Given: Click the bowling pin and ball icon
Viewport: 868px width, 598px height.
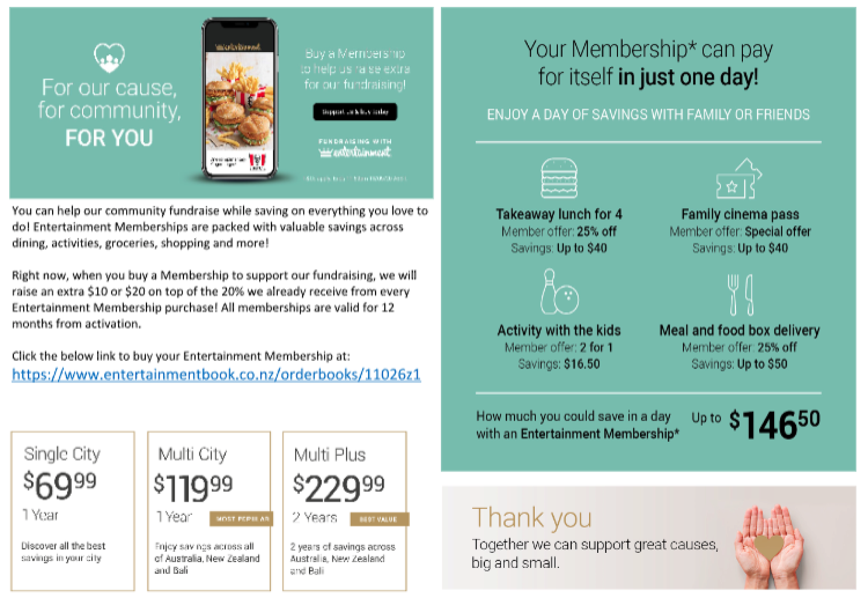Looking at the screenshot, I should coord(559,291).
